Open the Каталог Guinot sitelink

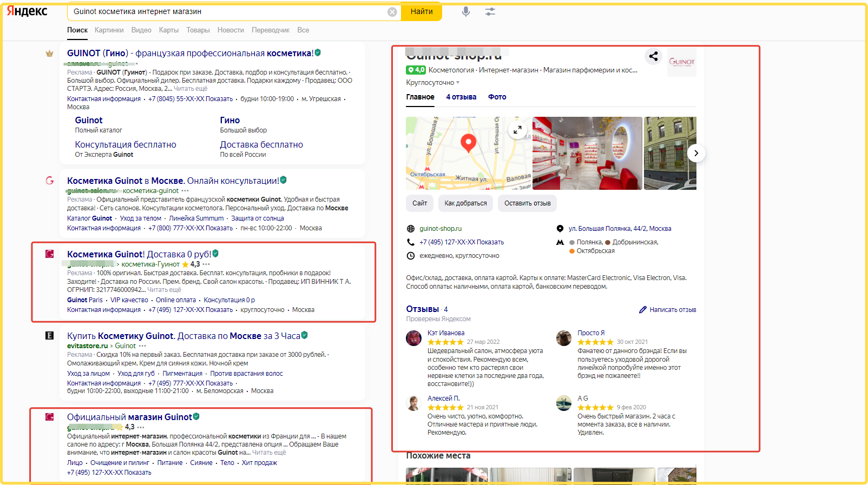point(89,218)
